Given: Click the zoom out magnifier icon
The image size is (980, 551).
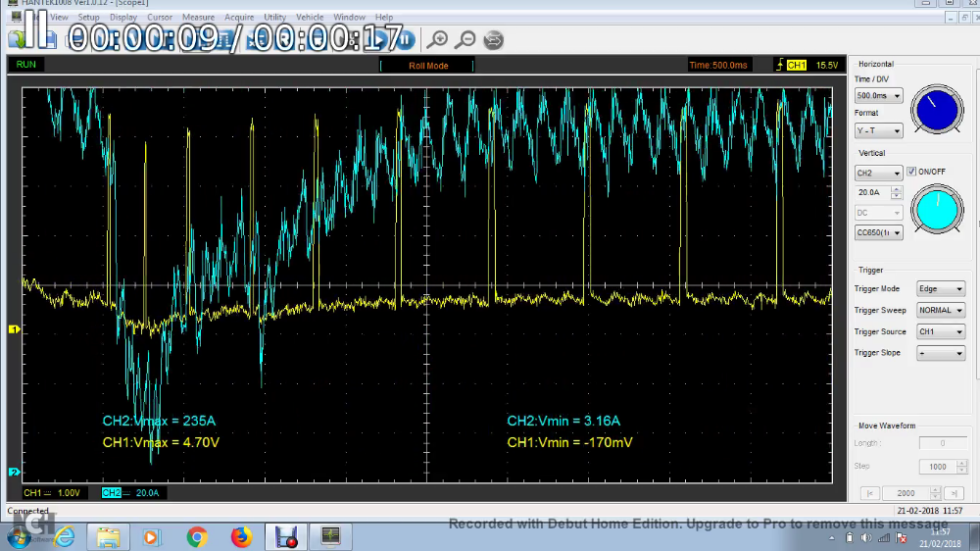Looking at the screenshot, I should (x=465, y=39).
